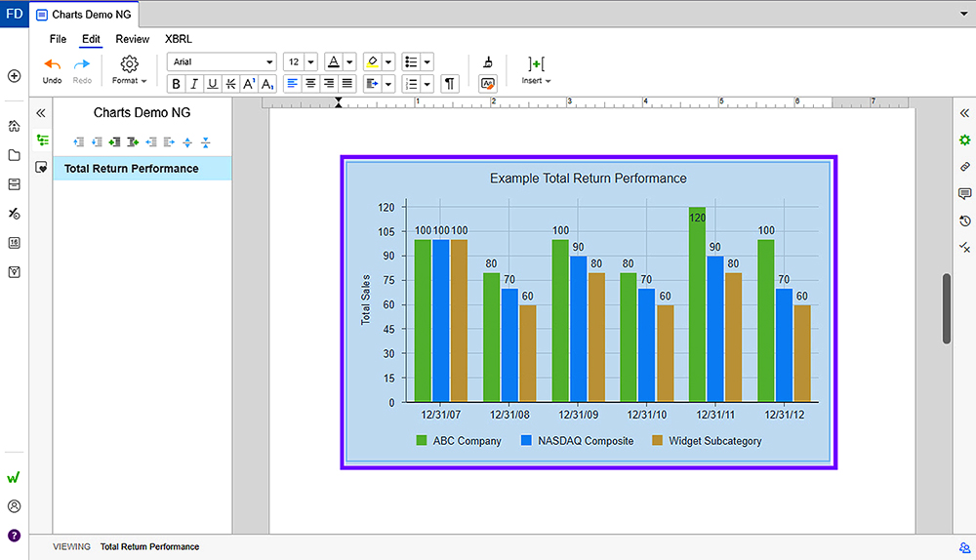Open the history clock icon on right
Image resolution: width=976 pixels, height=560 pixels.
(964, 220)
